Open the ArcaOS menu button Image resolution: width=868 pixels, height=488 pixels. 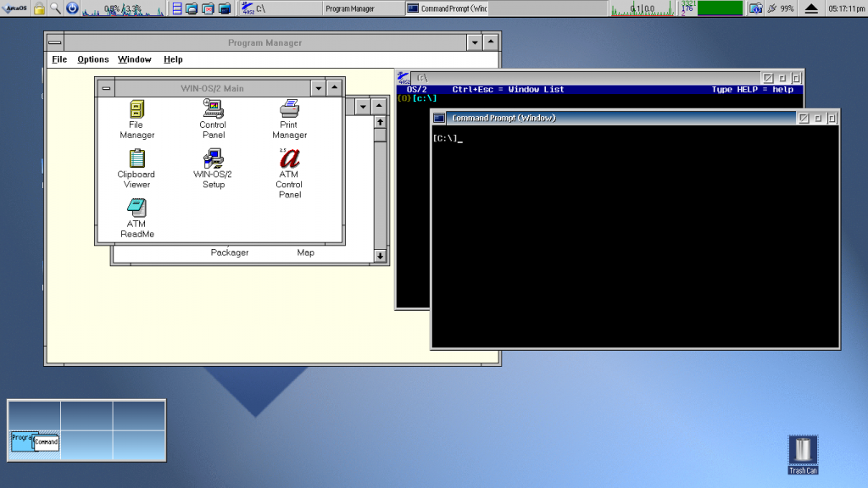[x=14, y=8]
